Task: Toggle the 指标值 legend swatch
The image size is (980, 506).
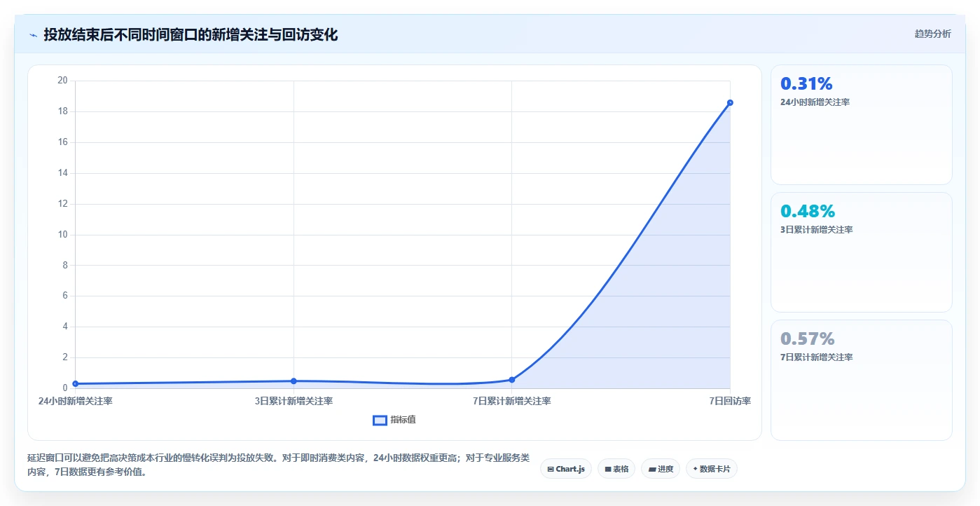Action: click(380, 420)
